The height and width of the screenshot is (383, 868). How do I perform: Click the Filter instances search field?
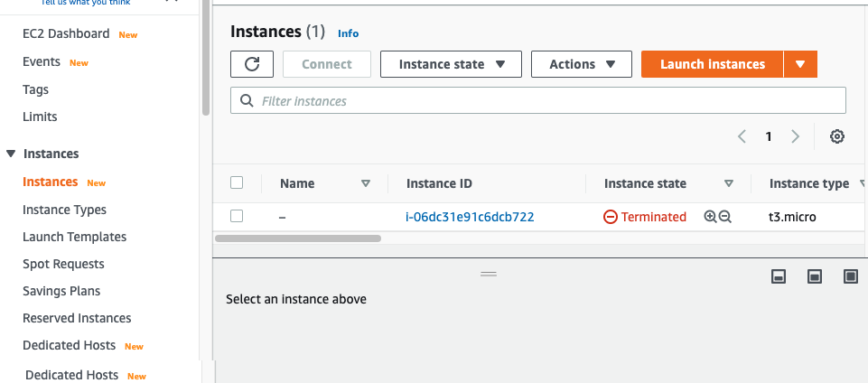(x=538, y=101)
